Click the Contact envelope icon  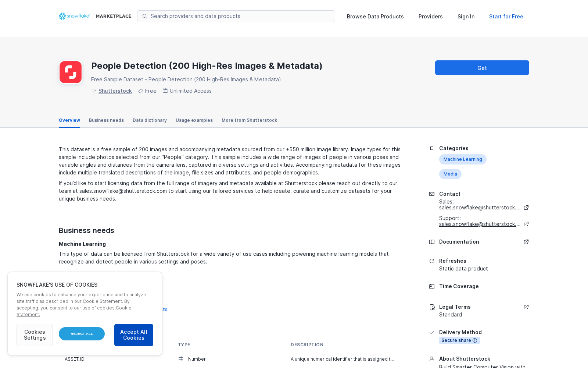[x=432, y=194]
